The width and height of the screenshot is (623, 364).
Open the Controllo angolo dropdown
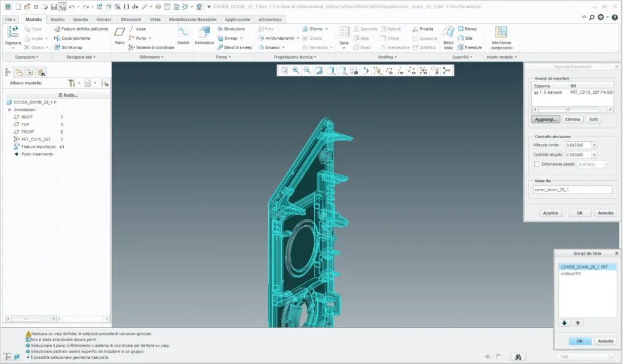pos(594,155)
